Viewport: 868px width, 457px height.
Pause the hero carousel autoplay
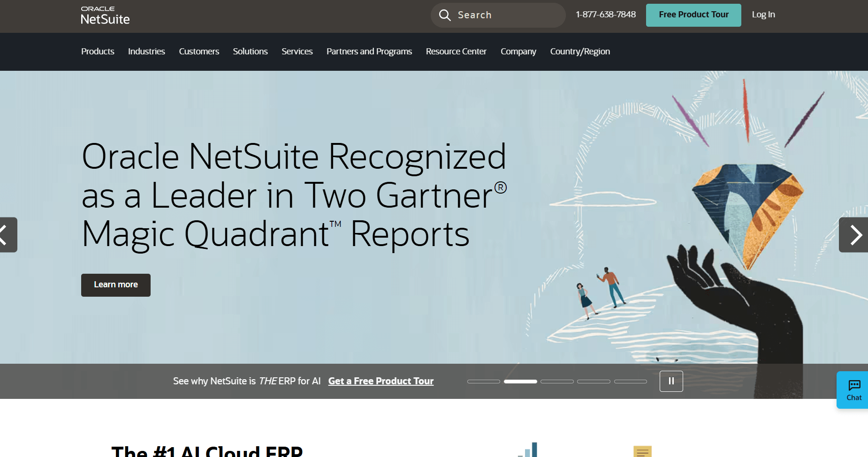pos(671,381)
